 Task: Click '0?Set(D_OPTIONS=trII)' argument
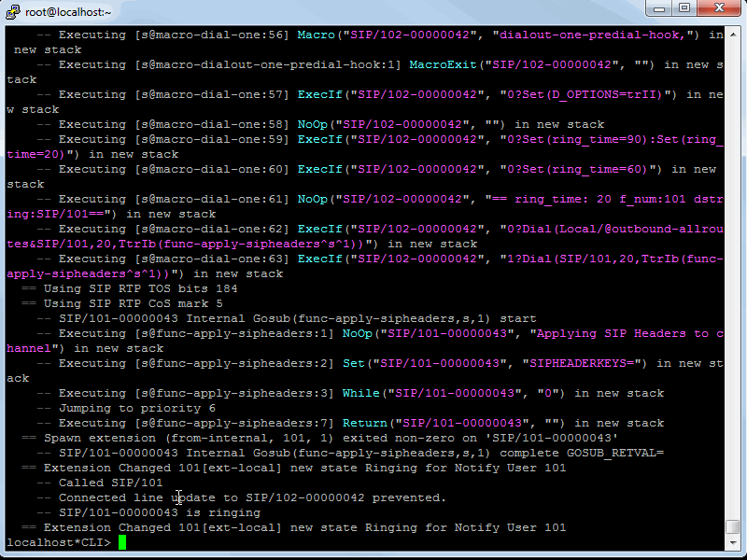[x=585, y=95]
